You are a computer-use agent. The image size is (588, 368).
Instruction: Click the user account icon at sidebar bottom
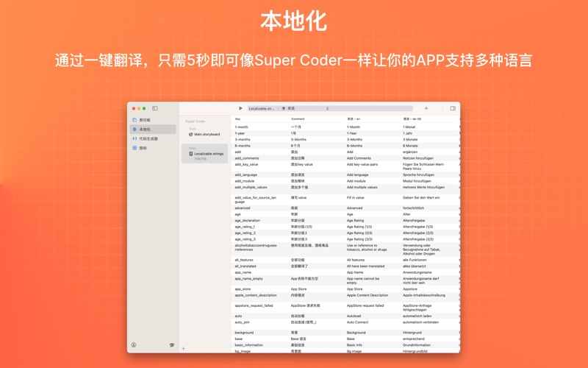tap(134, 344)
